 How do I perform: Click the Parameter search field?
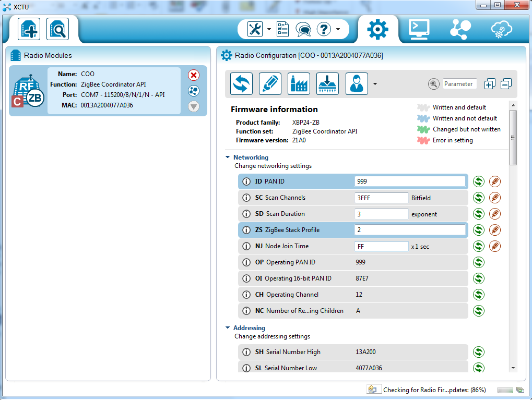(x=459, y=84)
